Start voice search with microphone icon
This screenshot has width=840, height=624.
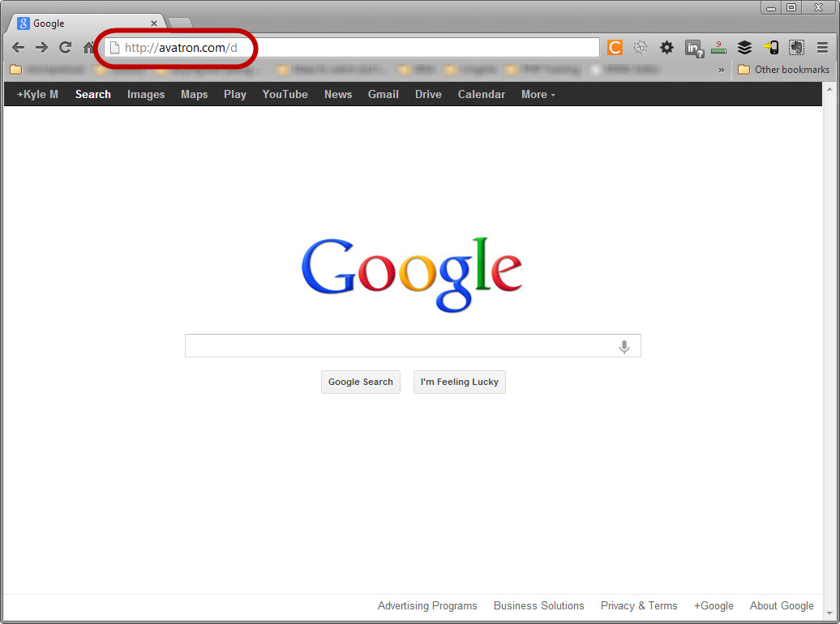coord(624,347)
